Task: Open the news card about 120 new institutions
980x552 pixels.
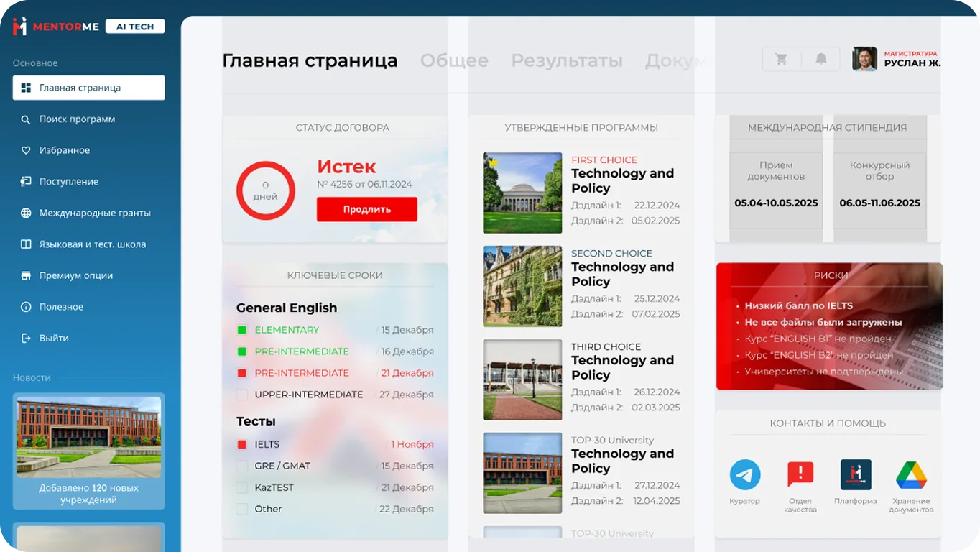Action: click(89, 451)
